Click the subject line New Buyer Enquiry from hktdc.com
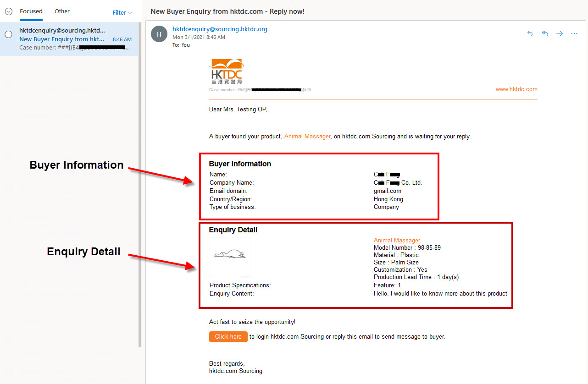Image resolution: width=588 pixels, height=384 pixels. pos(227,11)
